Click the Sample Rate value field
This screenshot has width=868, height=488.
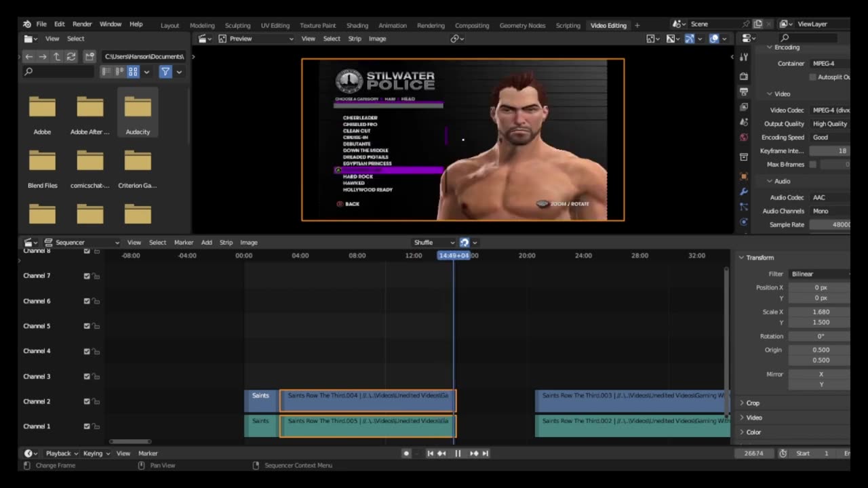pyautogui.click(x=829, y=224)
